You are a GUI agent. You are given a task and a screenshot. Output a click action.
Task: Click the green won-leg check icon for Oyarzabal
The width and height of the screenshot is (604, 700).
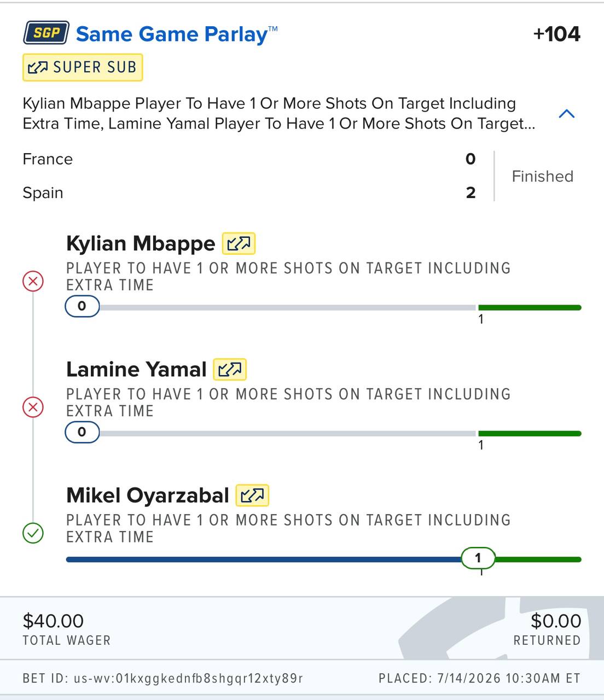point(33,533)
